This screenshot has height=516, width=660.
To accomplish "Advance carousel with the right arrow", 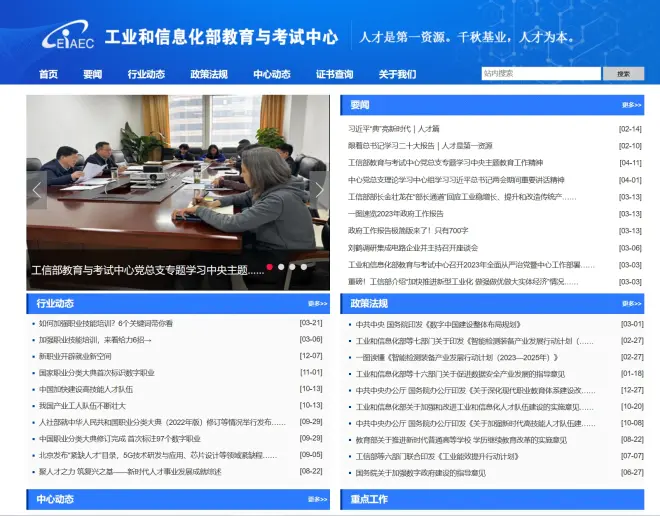I will pyautogui.click(x=319, y=189).
